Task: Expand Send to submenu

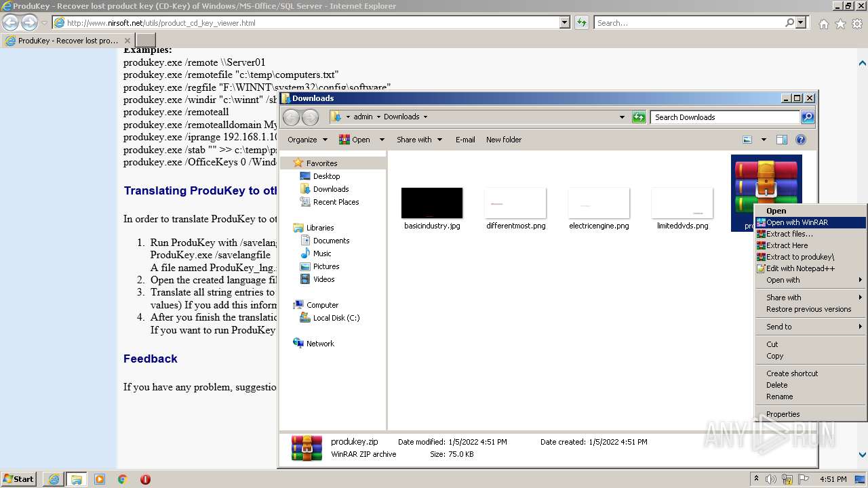Action: pos(811,327)
